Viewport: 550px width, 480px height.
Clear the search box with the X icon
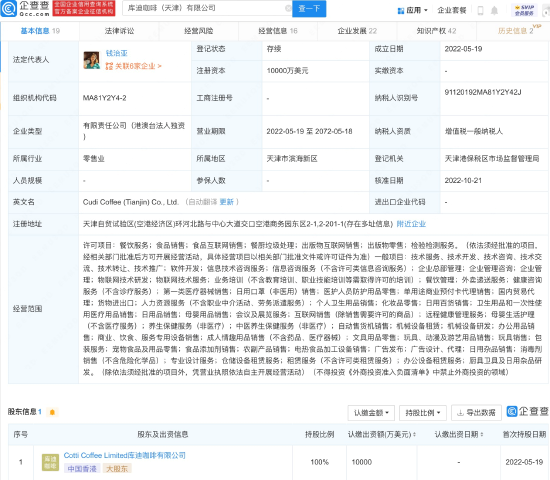pyautogui.click(x=288, y=8)
